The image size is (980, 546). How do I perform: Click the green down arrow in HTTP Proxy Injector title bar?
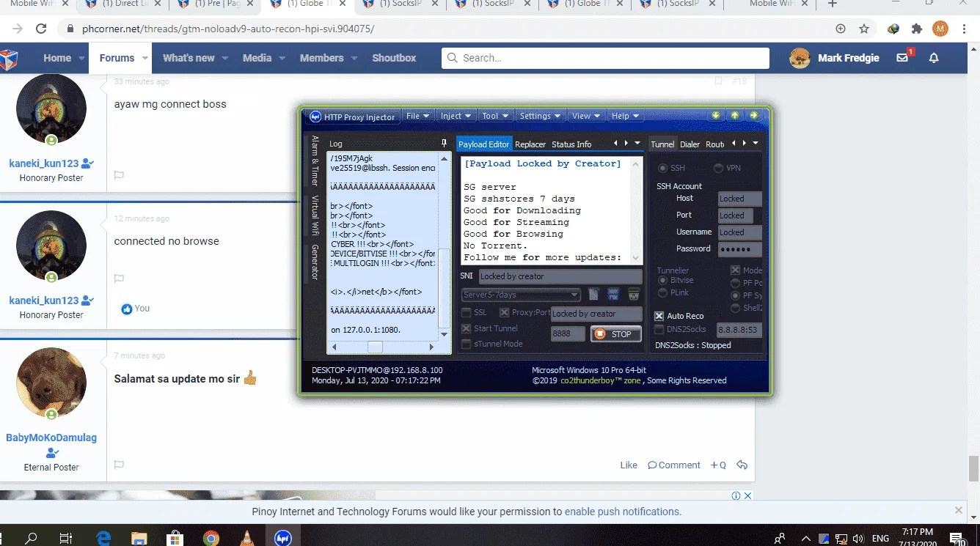716,115
